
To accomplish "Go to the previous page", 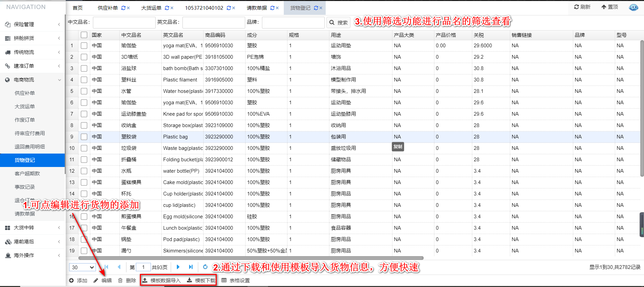I will click(119, 267).
